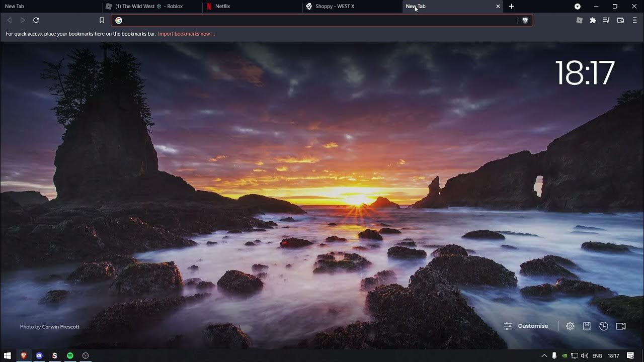The image size is (644, 362).
Task: Click the bookmark this page icon
Action: coord(102,20)
